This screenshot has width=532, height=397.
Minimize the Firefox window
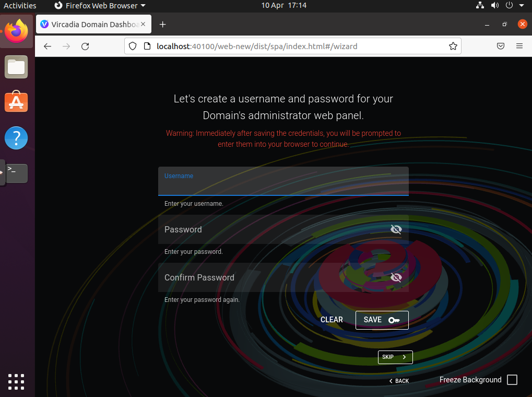[x=487, y=25]
